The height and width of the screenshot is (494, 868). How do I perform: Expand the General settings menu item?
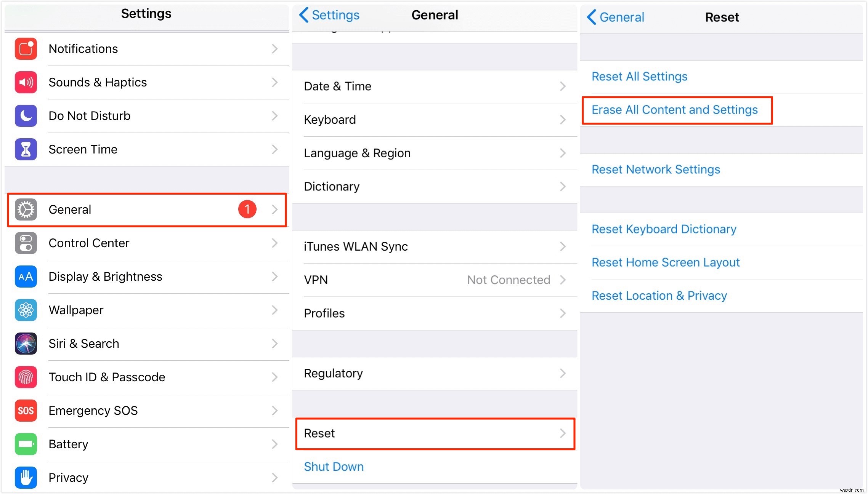(147, 210)
